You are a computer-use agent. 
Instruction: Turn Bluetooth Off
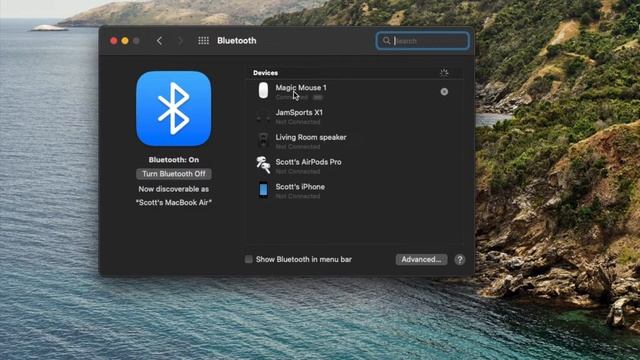[x=173, y=174]
